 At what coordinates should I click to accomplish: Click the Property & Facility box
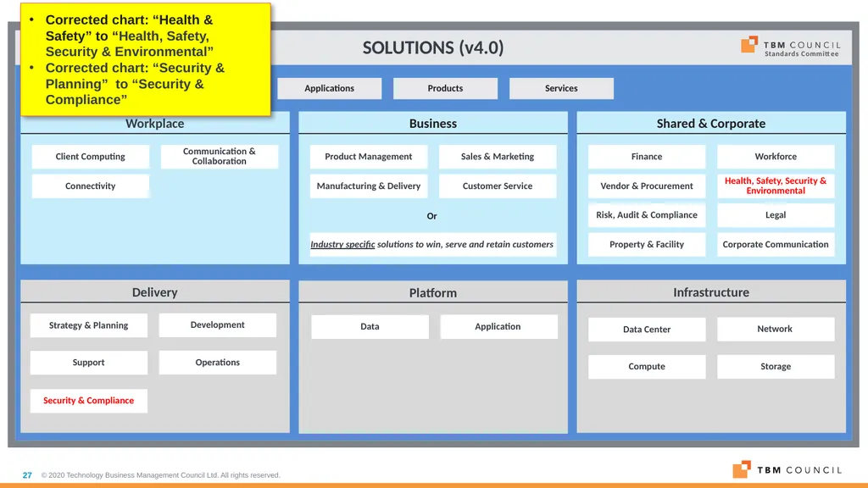click(x=647, y=245)
